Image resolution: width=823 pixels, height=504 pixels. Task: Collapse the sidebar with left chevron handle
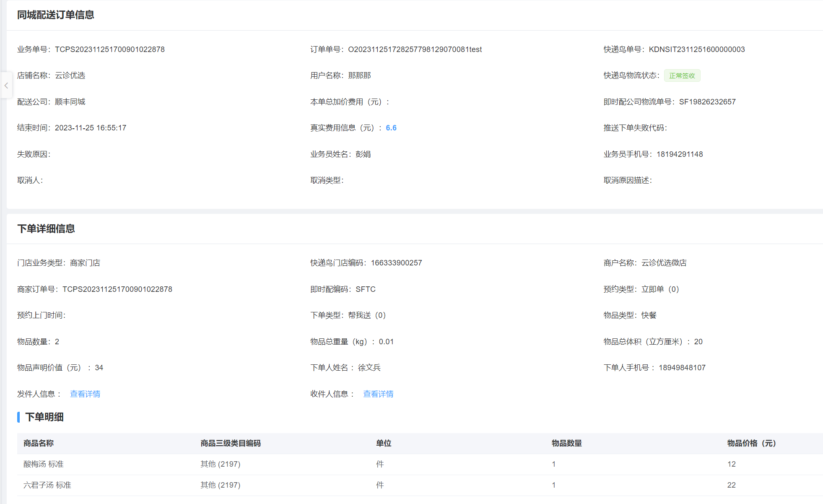(x=6, y=86)
